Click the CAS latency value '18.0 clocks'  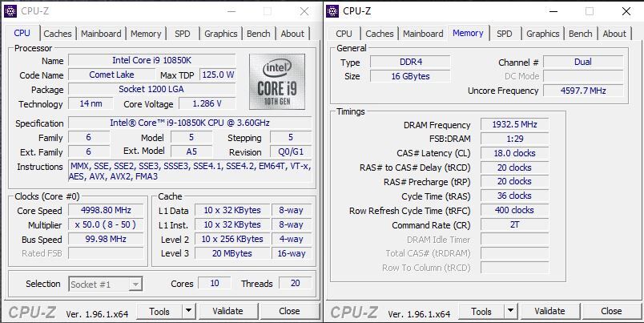pyautogui.click(x=514, y=153)
